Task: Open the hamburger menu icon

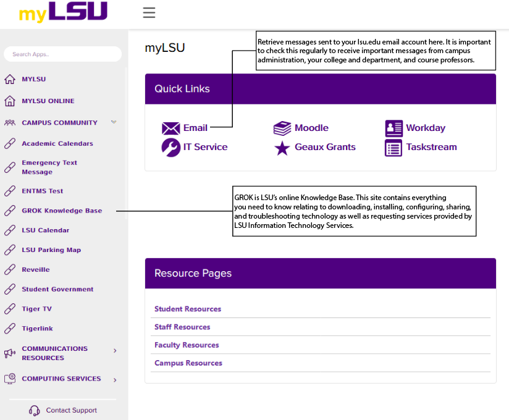Action: pos(149,12)
